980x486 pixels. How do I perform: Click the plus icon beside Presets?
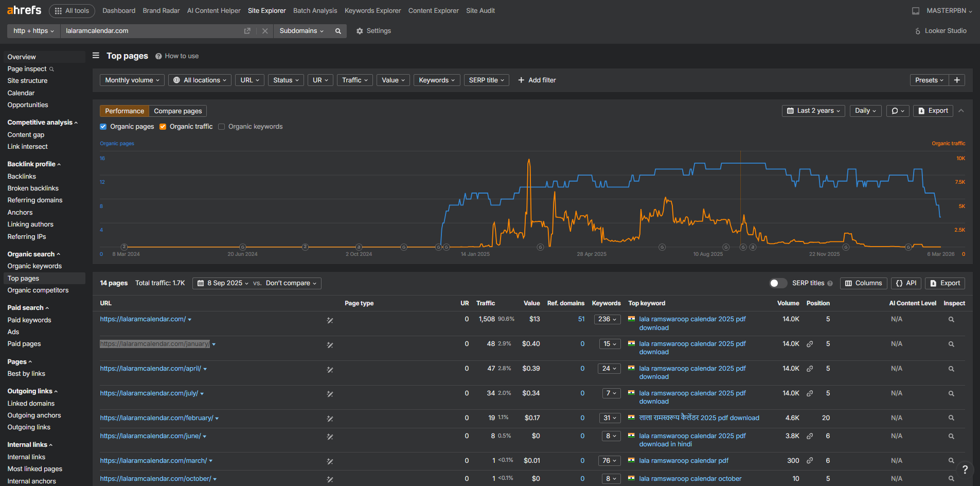957,80
